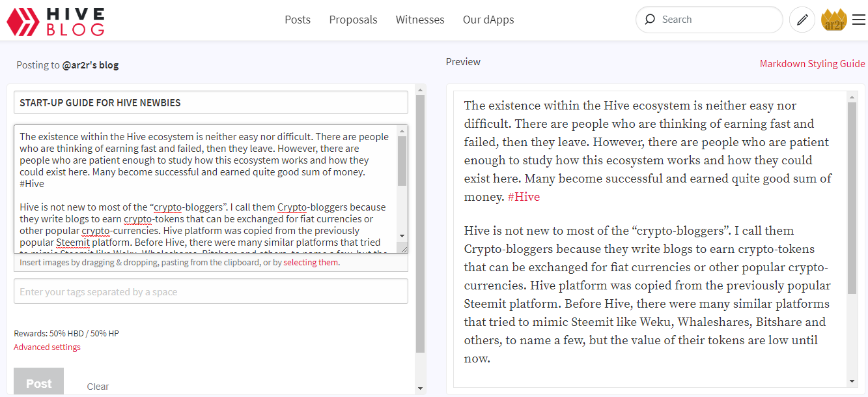Click the preview panel scroll-down arrow
Viewport: 868px width, 397px height.
pyautogui.click(x=852, y=381)
